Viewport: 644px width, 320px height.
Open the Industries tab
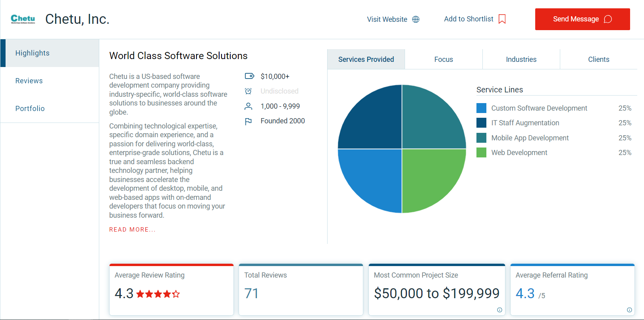[521, 59]
